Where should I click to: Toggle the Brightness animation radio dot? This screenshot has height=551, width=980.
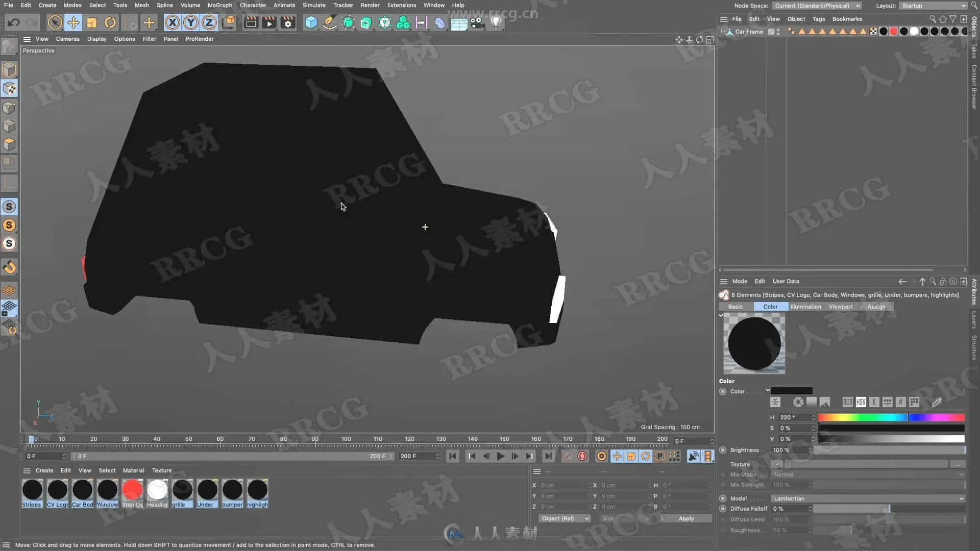(x=723, y=450)
